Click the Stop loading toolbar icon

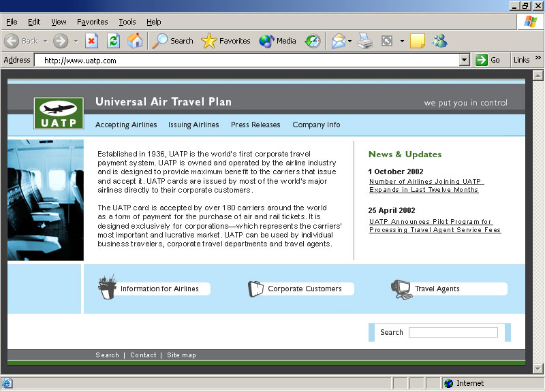point(91,41)
